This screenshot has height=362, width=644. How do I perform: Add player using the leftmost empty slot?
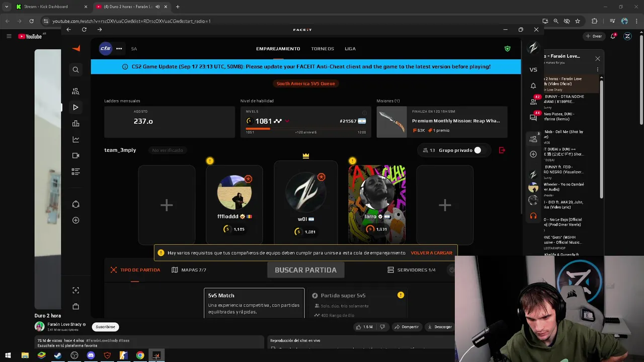[x=167, y=205]
